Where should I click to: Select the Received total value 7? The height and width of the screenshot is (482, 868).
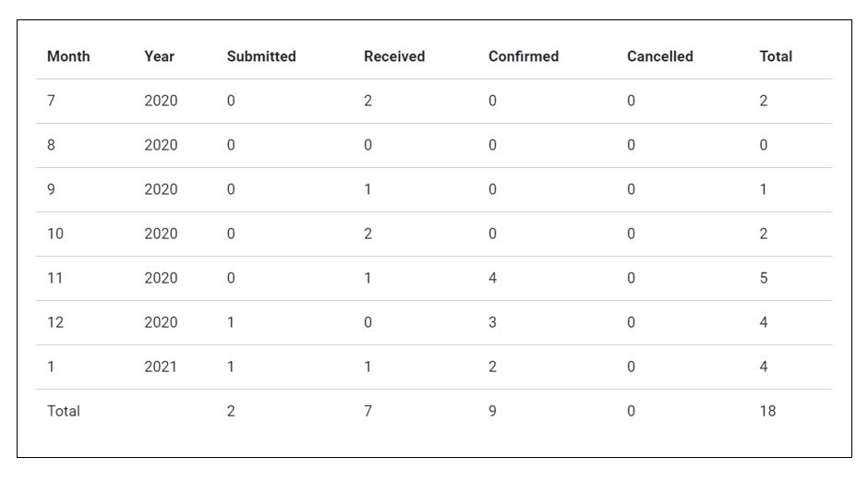click(x=368, y=411)
